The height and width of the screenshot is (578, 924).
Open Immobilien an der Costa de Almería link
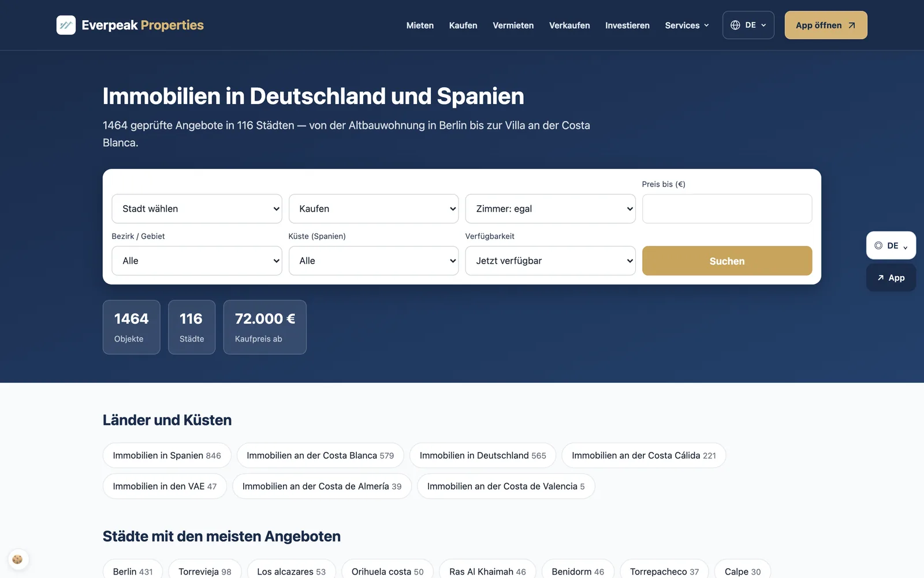pyautogui.click(x=322, y=486)
